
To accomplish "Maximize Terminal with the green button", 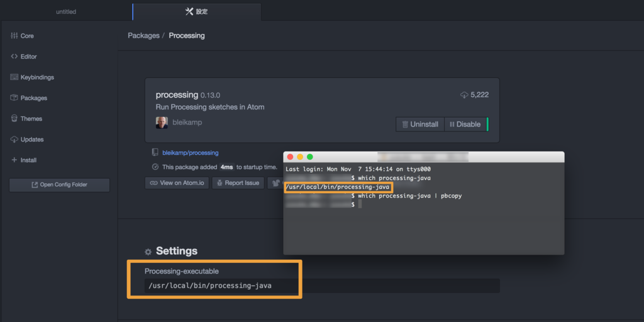I will 310,157.
